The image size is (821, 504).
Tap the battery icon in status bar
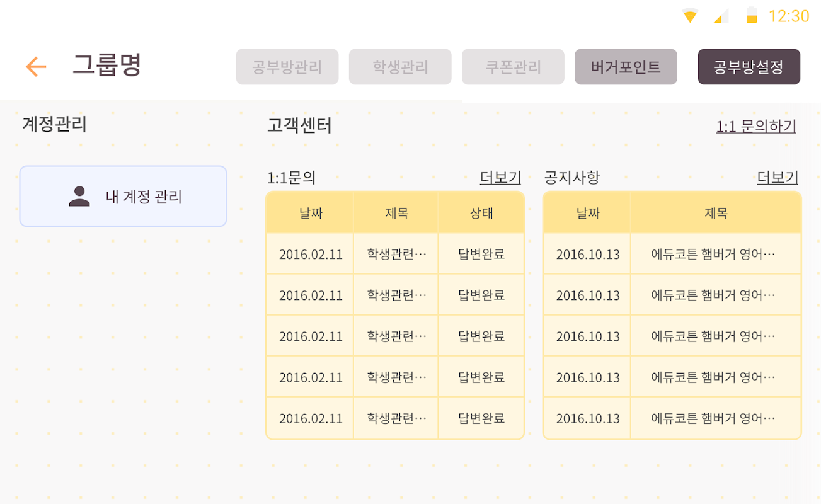point(751,16)
